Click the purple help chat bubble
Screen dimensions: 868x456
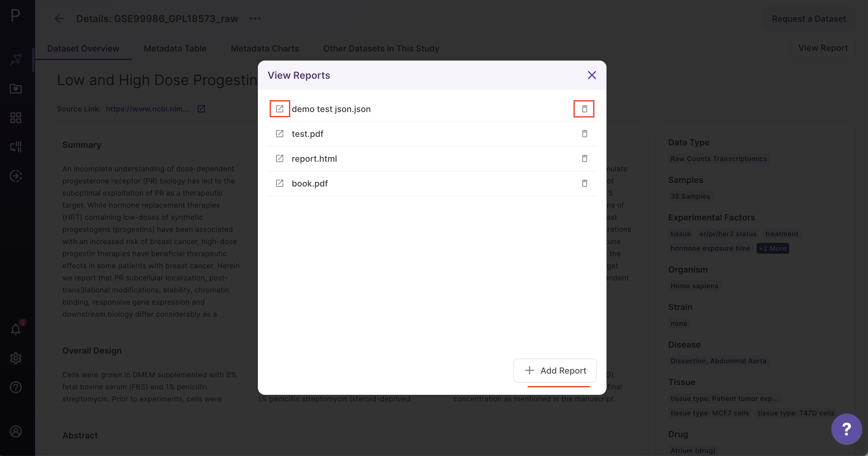846,429
